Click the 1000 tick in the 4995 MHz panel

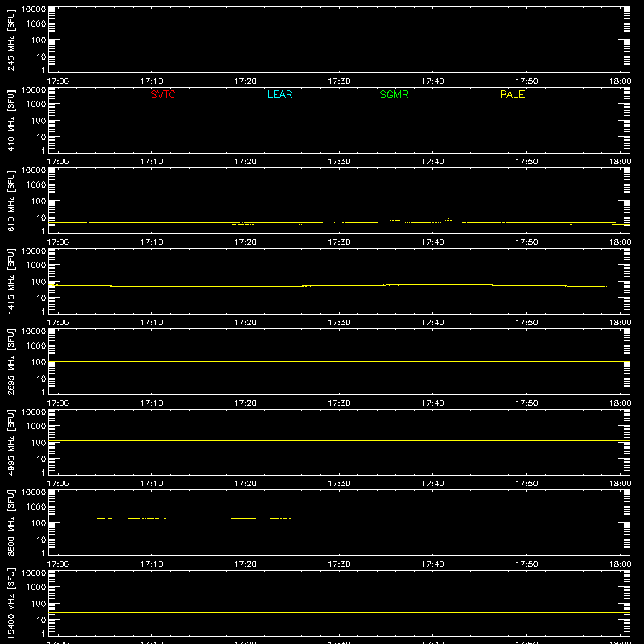coord(36,426)
